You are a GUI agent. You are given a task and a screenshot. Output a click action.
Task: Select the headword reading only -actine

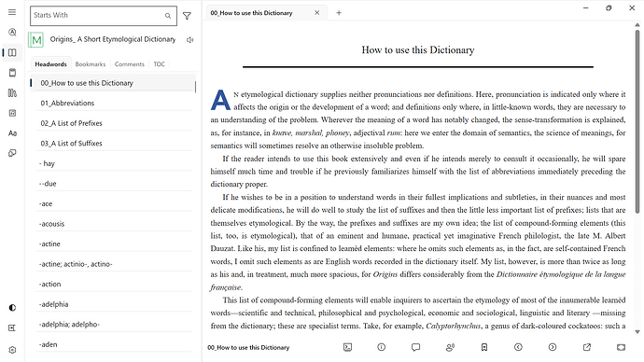pyautogui.click(x=114, y=244)
